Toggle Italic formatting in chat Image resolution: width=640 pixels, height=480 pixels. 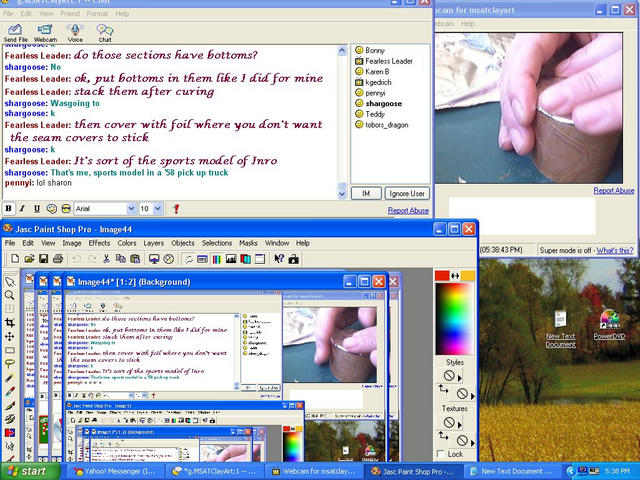coord(22,209)
